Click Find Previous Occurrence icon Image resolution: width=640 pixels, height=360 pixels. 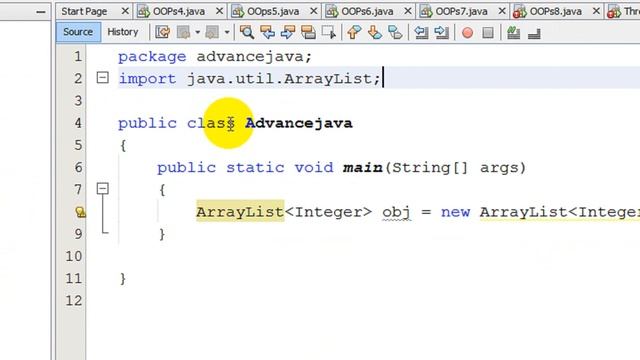click(x=267, y=32)
